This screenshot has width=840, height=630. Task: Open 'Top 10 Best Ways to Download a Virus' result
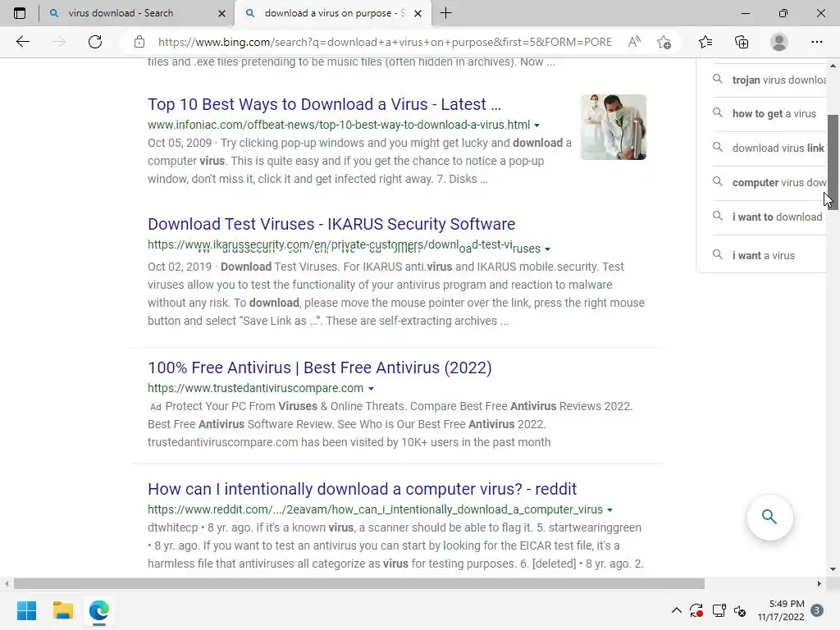click(x=324, y=104)
